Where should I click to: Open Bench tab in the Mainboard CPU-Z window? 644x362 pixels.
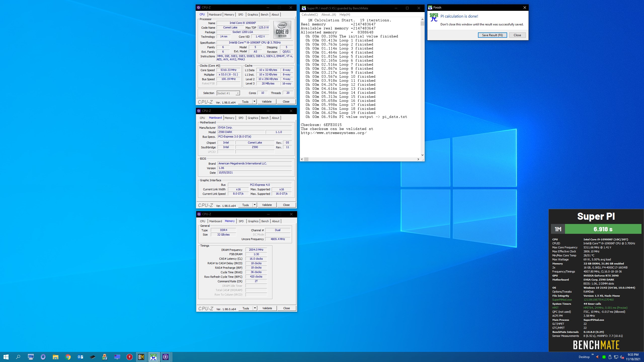tap(265, 118)
